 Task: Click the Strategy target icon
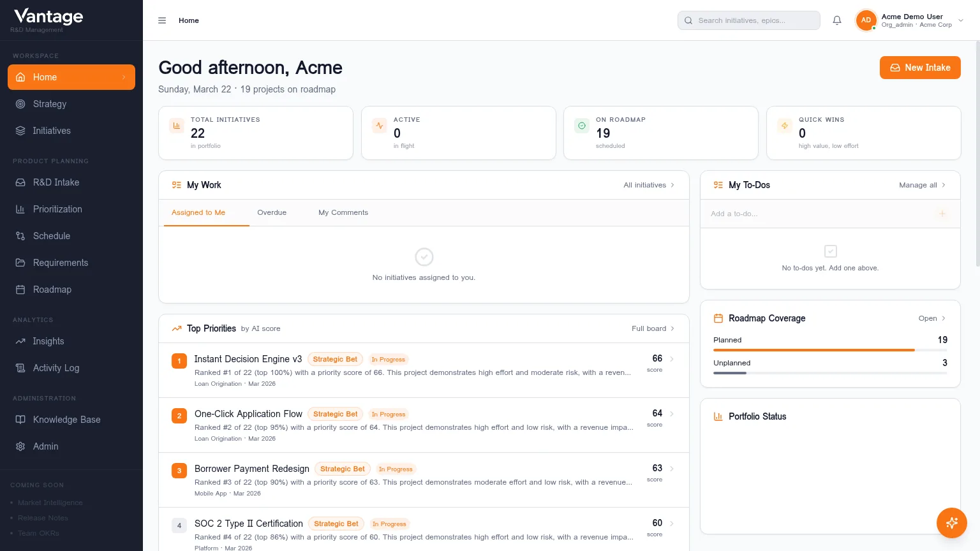tap(20, 104)
